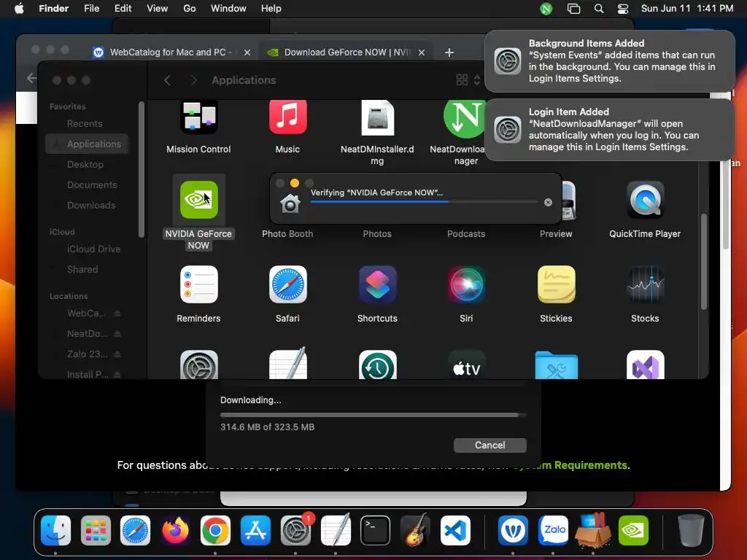Open Zalo from the Dock
747x560 pixels.
pos(553,530)
